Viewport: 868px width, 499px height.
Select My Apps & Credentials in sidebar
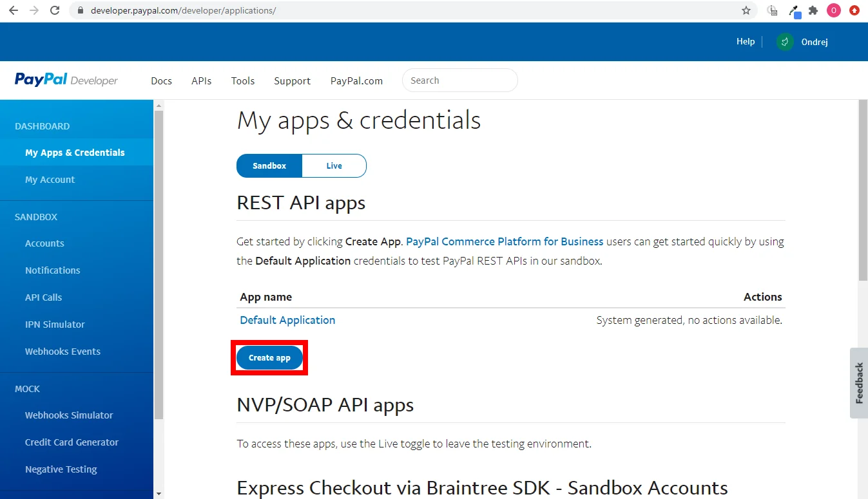77,153
